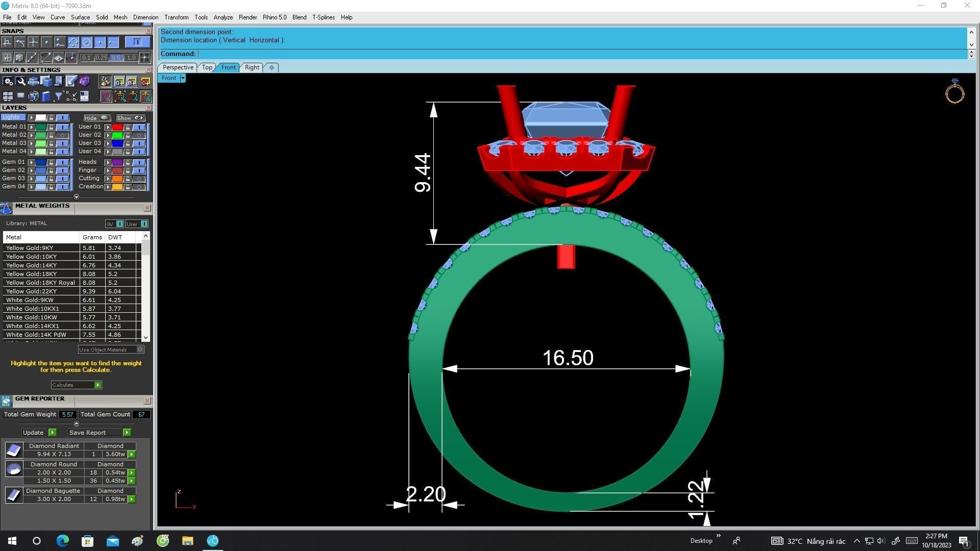Open the blue book library icon
Screen dimensions: 980x551
pyautogui.click(x=45, y=96)
